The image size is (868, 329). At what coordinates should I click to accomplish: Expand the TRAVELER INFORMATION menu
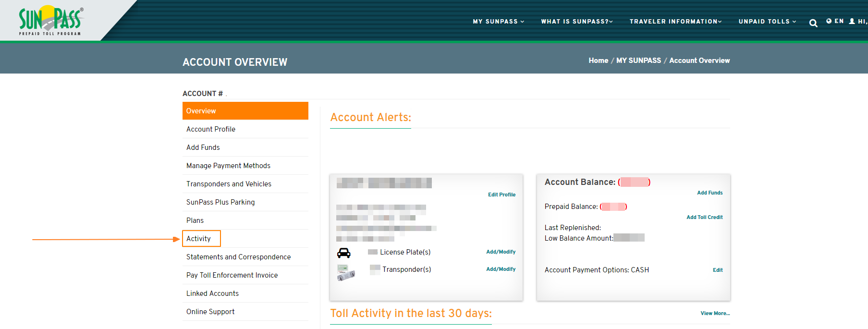point(675,22)
